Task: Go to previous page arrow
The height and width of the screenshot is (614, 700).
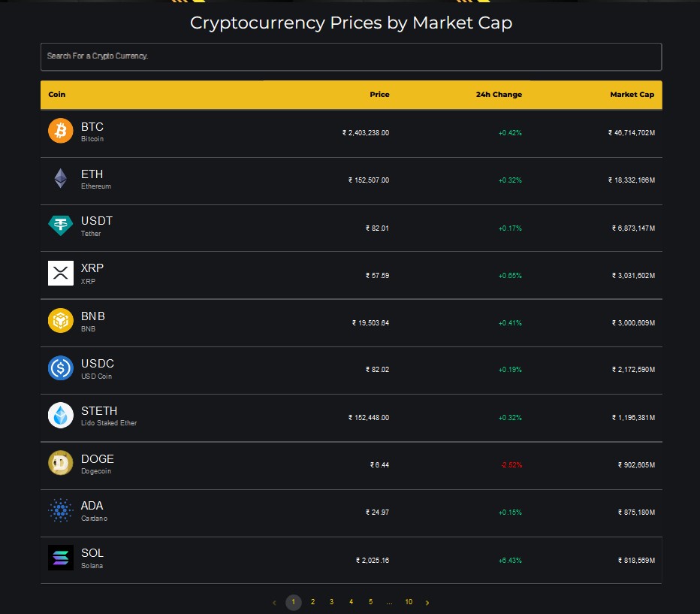Action: pos(274,603)
